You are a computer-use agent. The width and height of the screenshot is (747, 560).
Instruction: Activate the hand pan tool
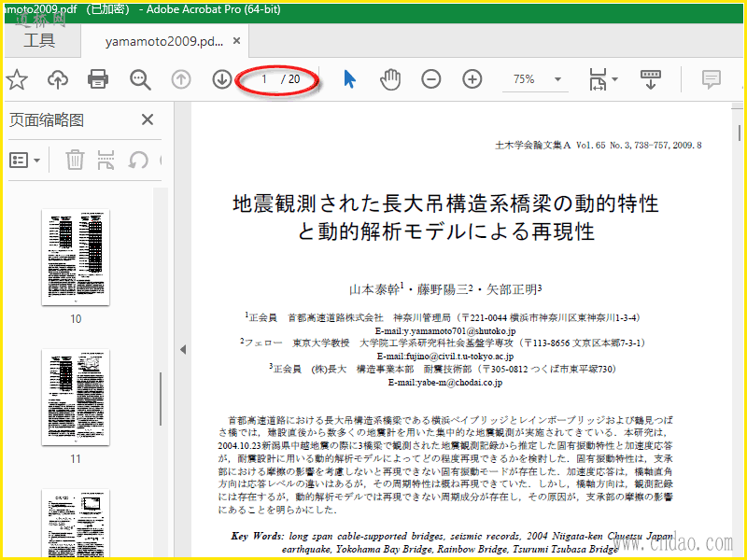pos(390,79)
